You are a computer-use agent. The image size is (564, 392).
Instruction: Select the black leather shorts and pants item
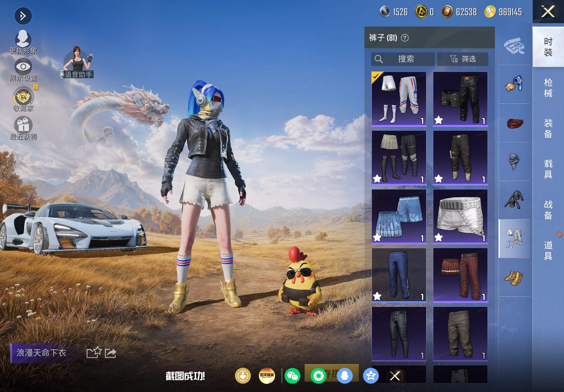pos(460,99)
